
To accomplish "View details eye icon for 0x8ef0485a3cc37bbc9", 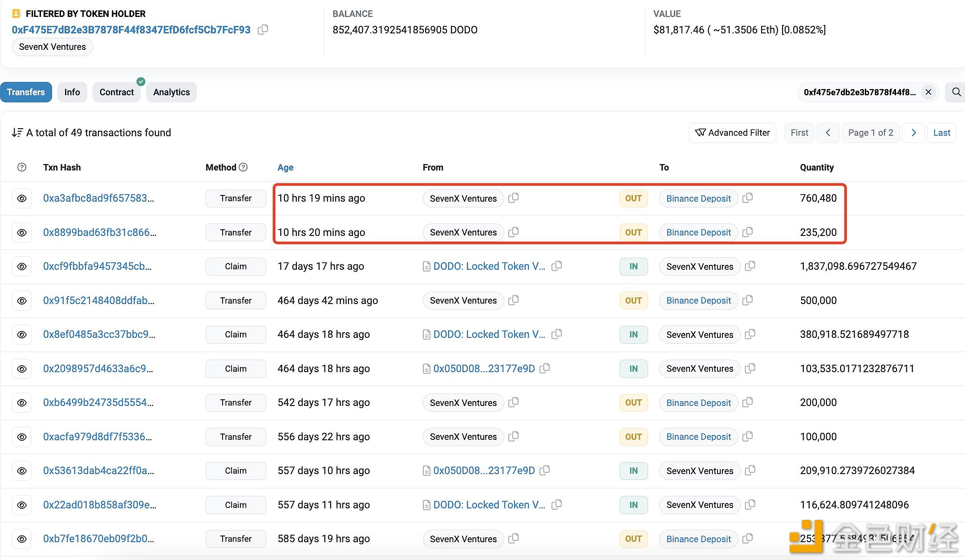I will tap(22, 335).
